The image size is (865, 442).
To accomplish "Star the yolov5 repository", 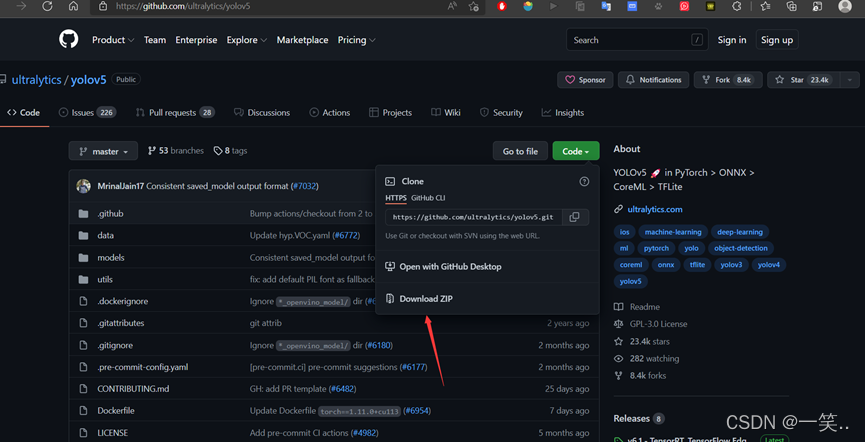I will coord(804,80).
